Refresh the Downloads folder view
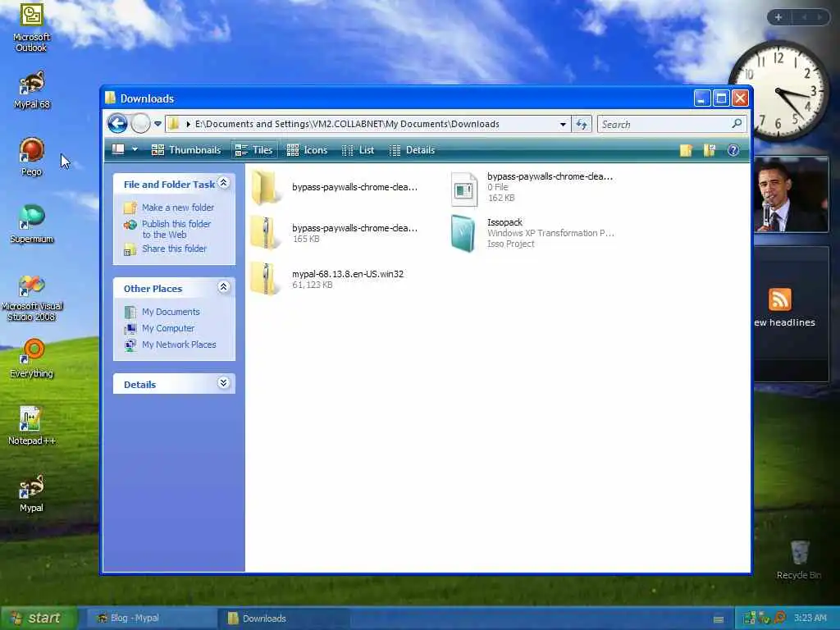Screen dimensions: 840x630 (x=582, y=125)
